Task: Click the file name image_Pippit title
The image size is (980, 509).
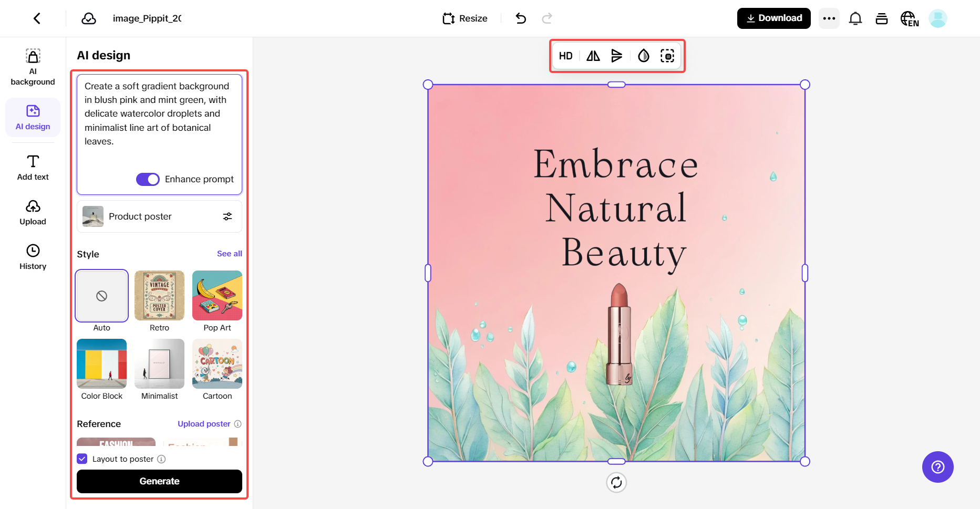Action: (x=147, y=18)
